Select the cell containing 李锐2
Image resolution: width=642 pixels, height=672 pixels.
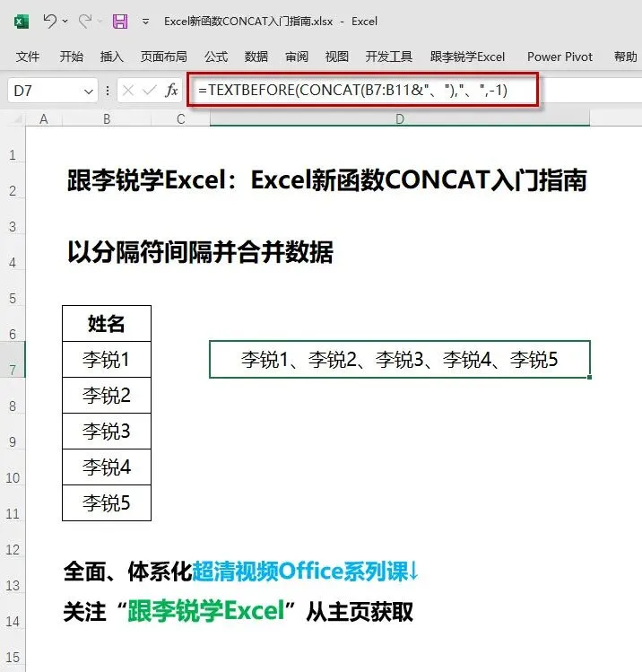[x=107, y=395]
